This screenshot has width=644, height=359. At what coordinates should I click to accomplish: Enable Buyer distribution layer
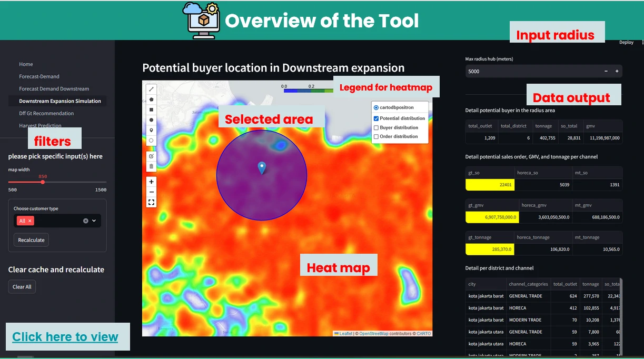376,127
